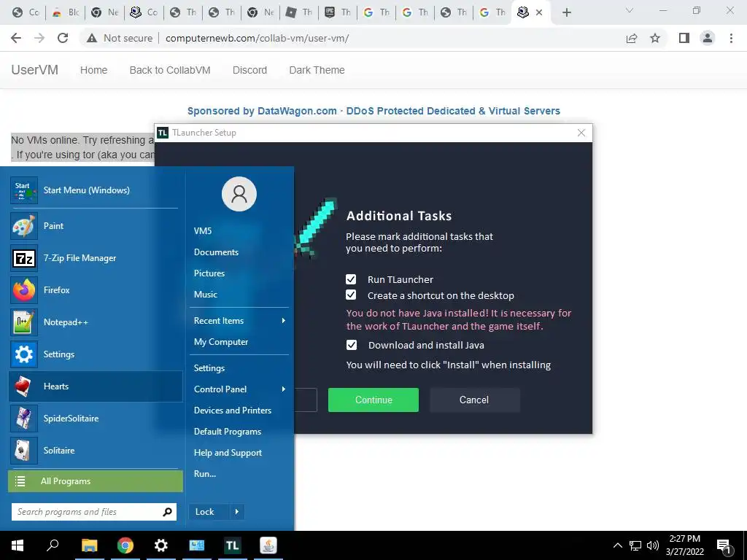Click the Search programs and files field
The image size is (747, 560).
94,512
